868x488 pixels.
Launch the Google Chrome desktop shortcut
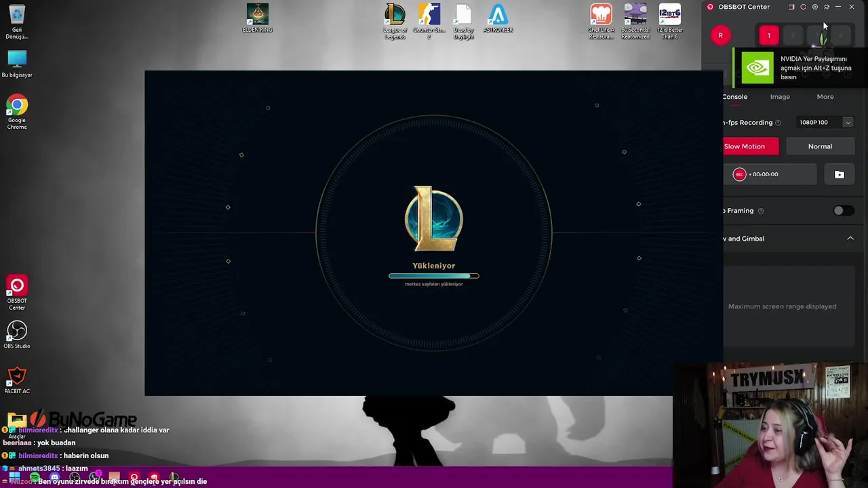[x=17, y=112]
